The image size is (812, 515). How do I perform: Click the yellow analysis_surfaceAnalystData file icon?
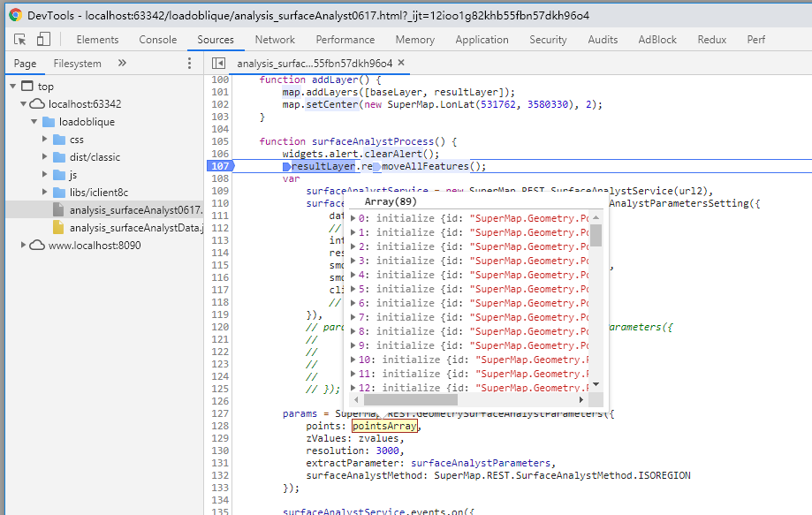(x=58, y=227)
